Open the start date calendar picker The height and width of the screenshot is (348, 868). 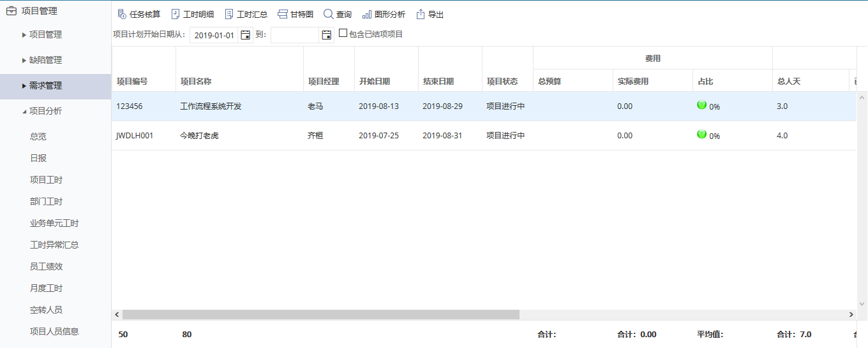245,35
